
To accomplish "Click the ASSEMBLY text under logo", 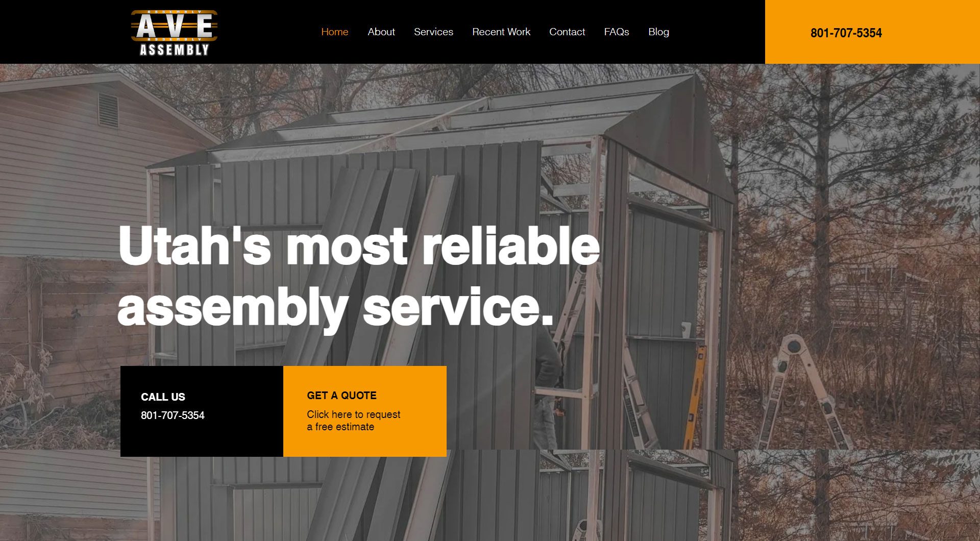I will [x=175, y=50].
